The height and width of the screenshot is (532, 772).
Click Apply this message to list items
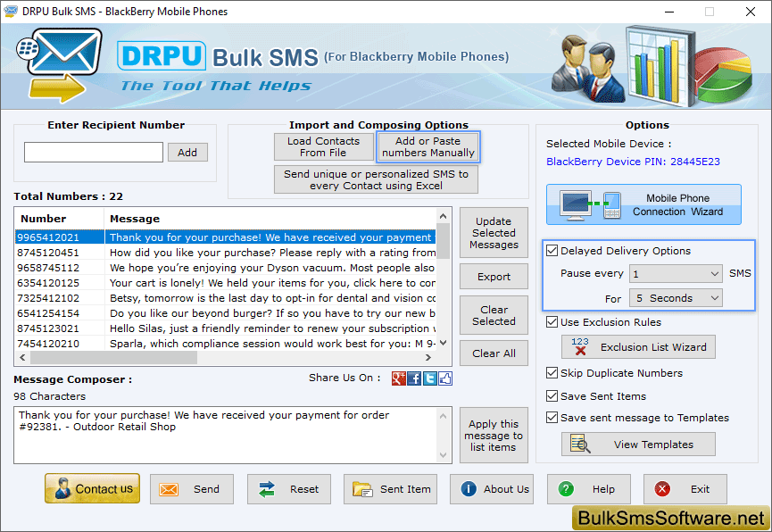tap(494, 435)
